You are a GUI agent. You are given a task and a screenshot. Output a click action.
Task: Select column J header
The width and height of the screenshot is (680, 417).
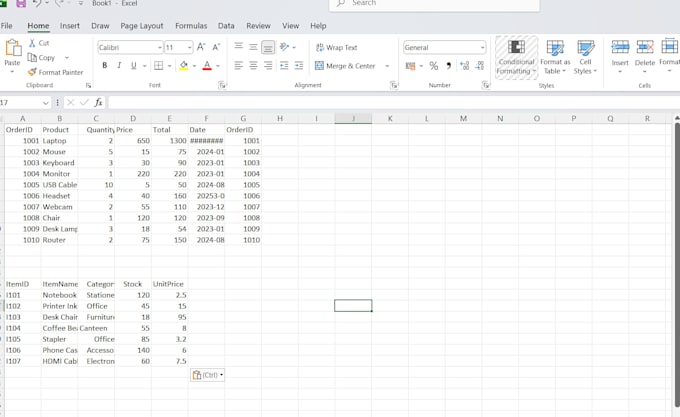(x=353, y=118)
